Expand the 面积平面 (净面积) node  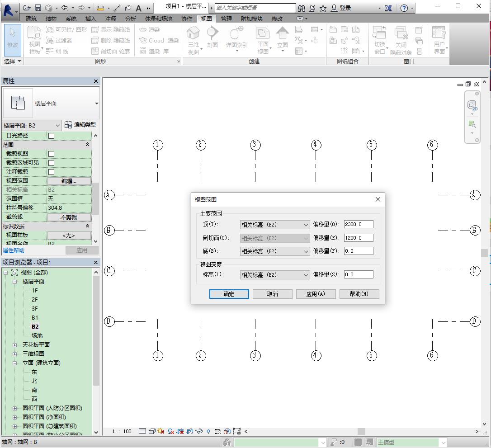click(x=15, y=417)
